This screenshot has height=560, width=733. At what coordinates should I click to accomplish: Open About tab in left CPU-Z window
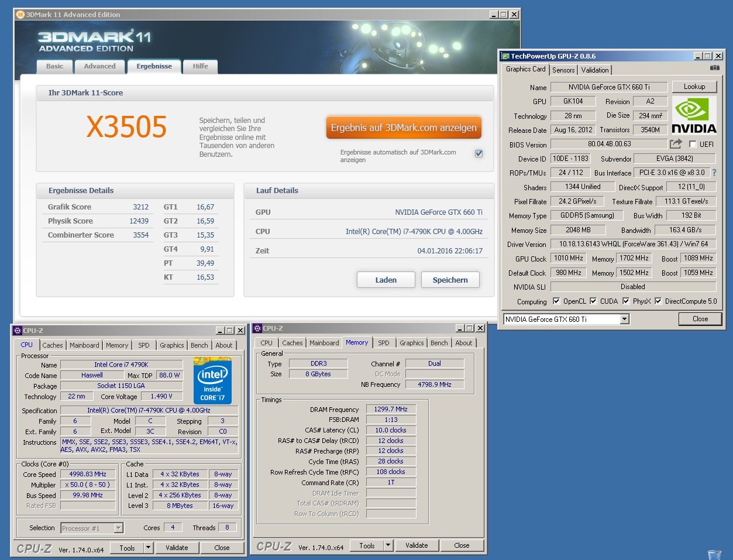tap(224, 345)
